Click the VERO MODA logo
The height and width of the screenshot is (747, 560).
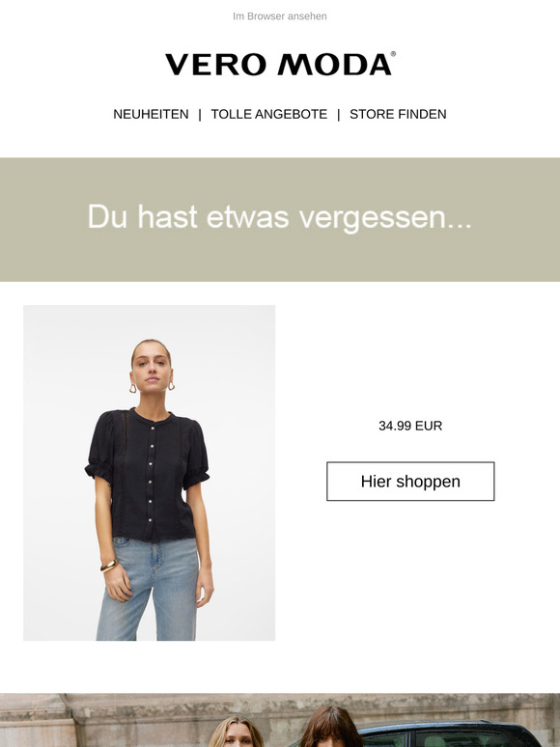pyautogui.click(x=280, y=64)
